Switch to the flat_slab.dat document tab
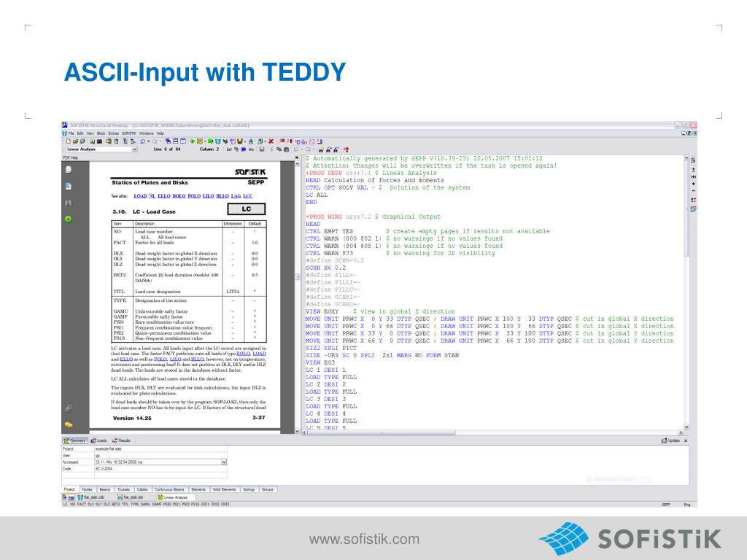The width and height of the screenshot is (747, 560). click(x=130, y=497)
